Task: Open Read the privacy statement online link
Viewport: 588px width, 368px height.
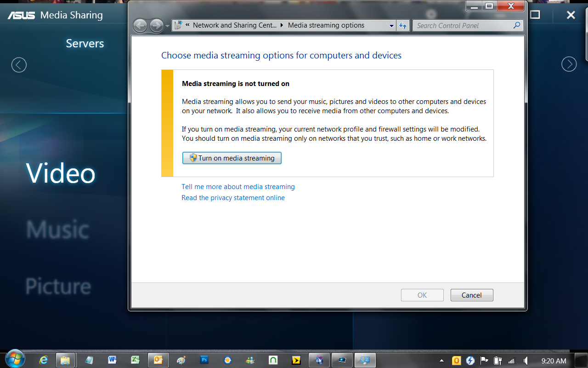Action: click(233, 198)
